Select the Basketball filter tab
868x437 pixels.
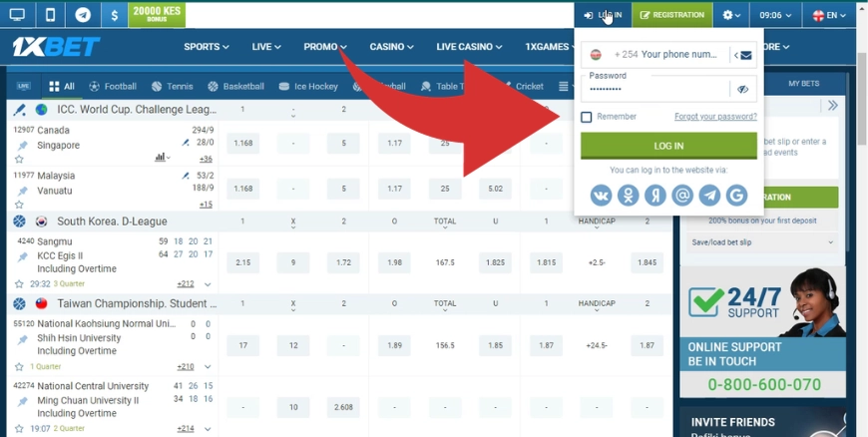point(235,87)
